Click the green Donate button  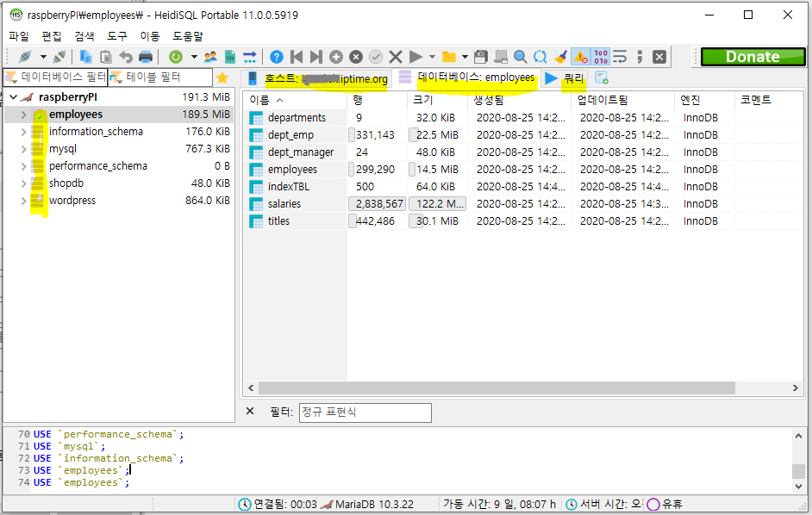pos(753,57)
